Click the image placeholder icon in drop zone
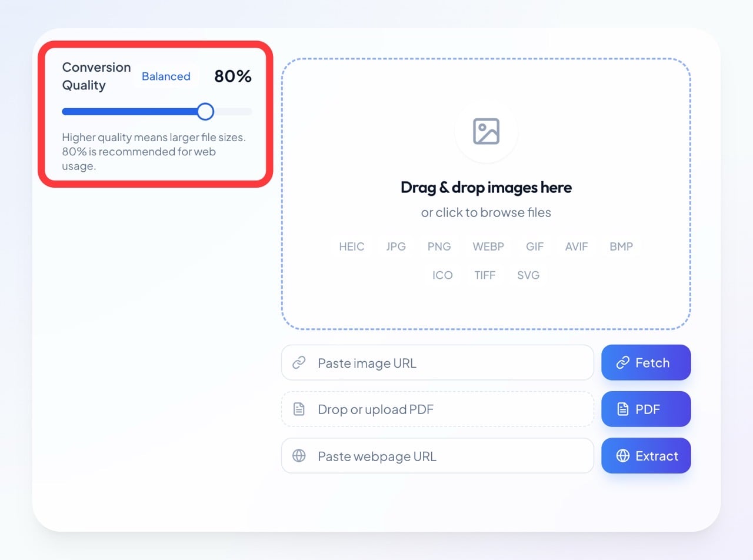This screenshot has height=560, width=753. (x=486, y=131)
